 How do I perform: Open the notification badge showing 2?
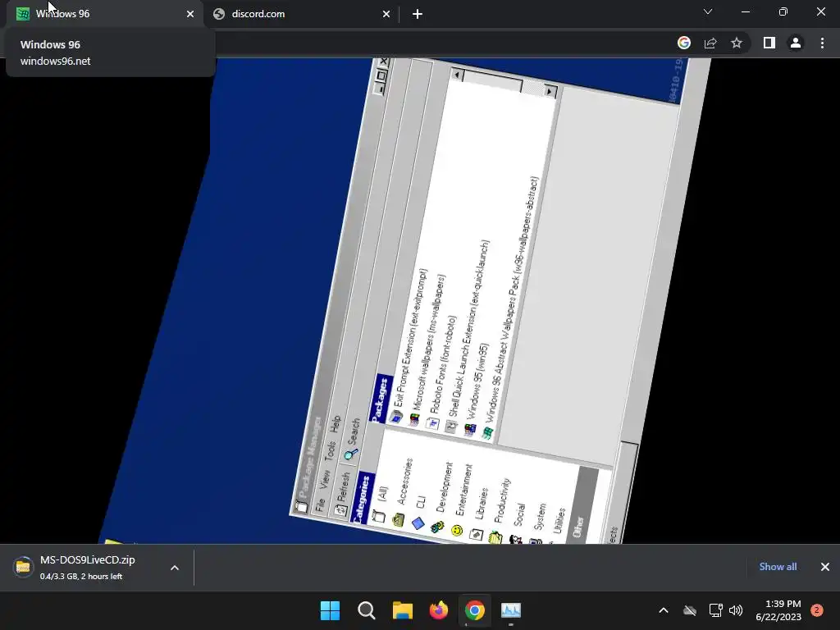click(816, 610)
